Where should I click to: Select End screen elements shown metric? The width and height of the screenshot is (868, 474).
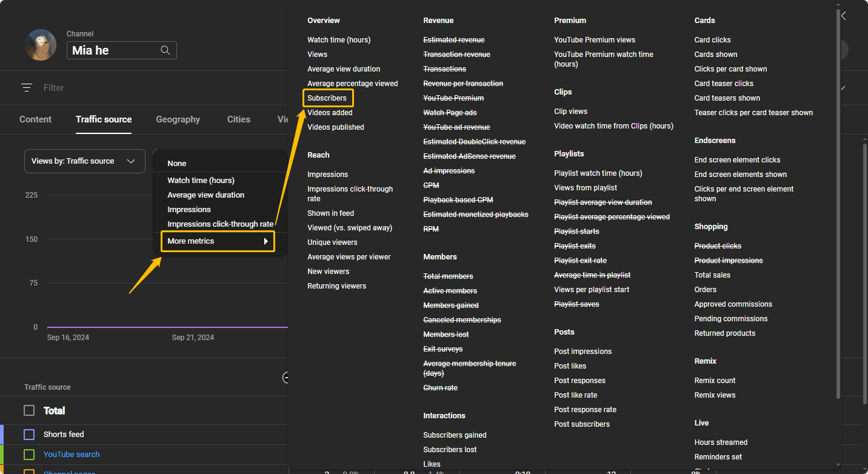741,175
